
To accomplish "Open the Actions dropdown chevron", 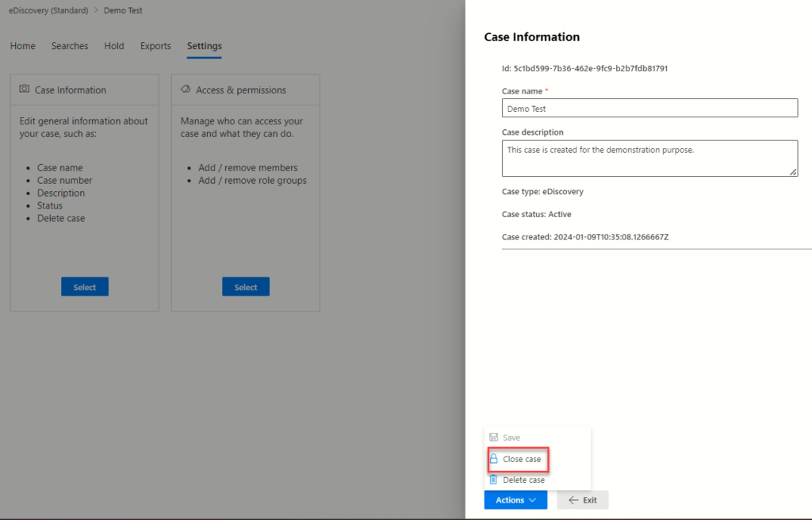I will tap(531, 499).
